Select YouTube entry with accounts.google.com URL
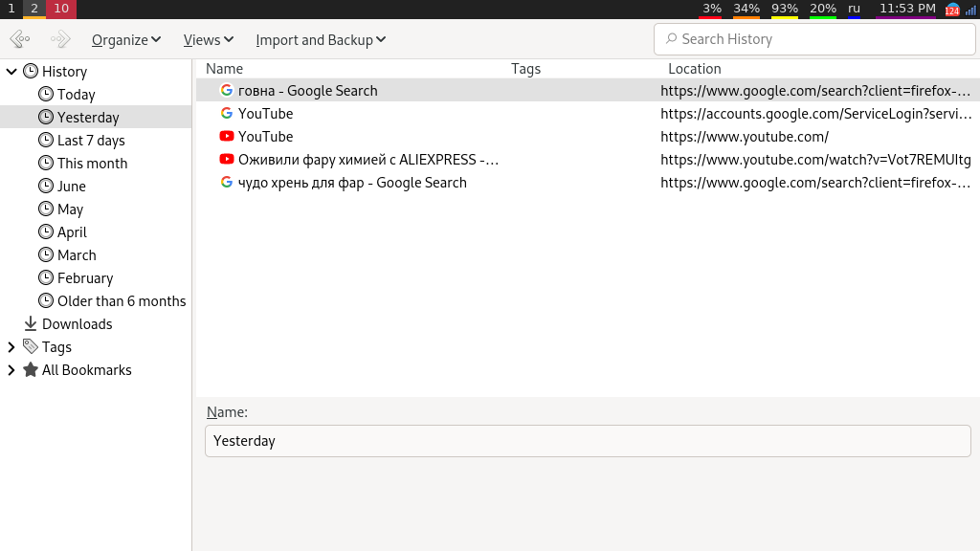 click(x=589, y=114)
